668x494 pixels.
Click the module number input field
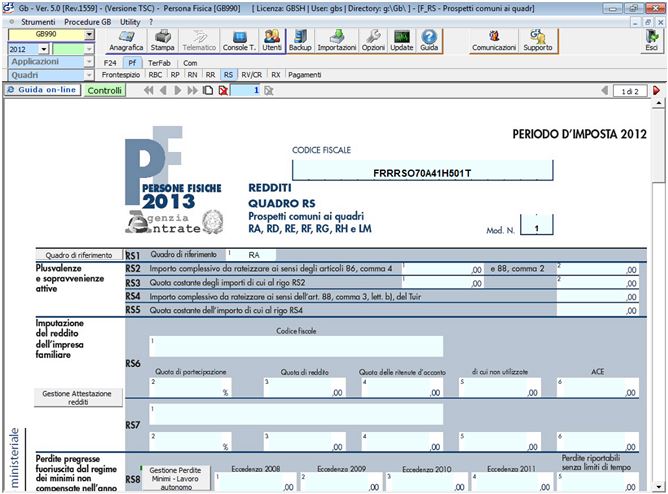[246, 90]
